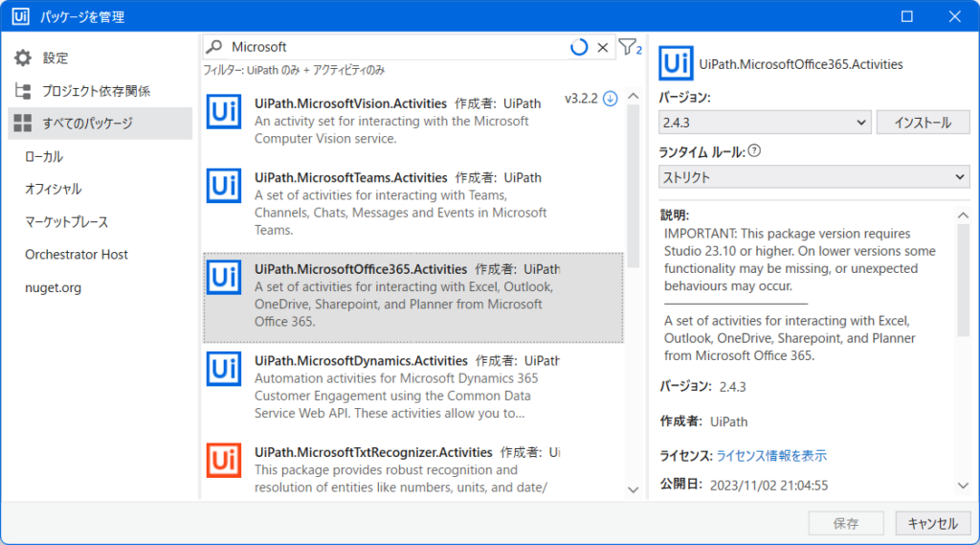980x545 pixels.
Task: Click the large UiPath logo in details pane
Action: [x=676, y=63]
